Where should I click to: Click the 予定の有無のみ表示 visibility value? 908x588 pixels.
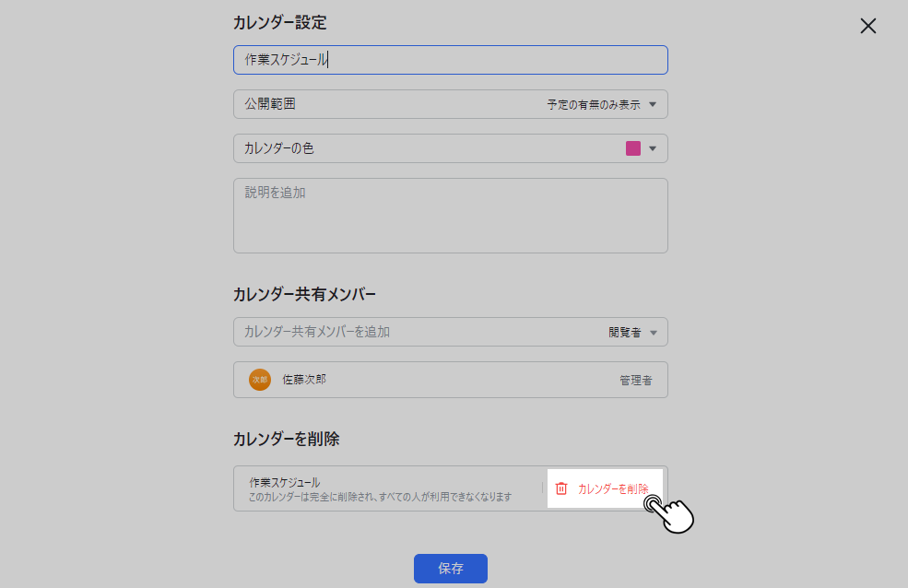coord(594,105)
